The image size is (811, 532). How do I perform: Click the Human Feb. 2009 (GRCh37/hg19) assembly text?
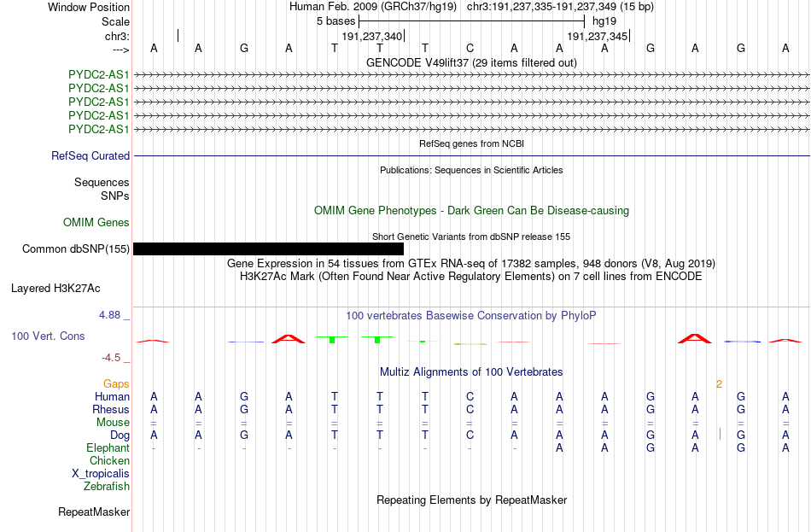click(x=373, y=7)
